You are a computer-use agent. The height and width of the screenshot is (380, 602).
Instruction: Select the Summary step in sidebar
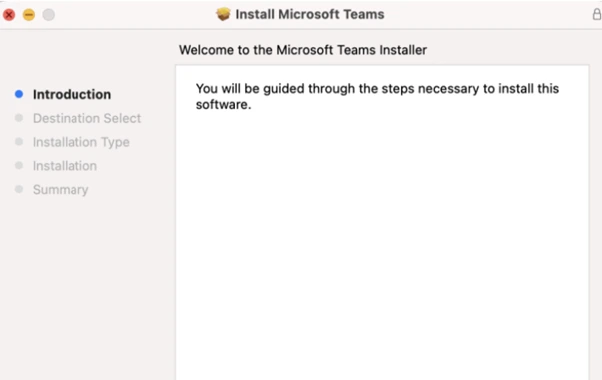[60, 190]
